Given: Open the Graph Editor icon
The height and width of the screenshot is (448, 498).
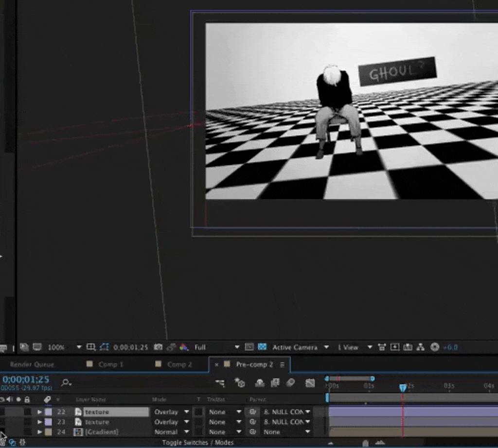Looking at the screenshot, I should [310, 383].
